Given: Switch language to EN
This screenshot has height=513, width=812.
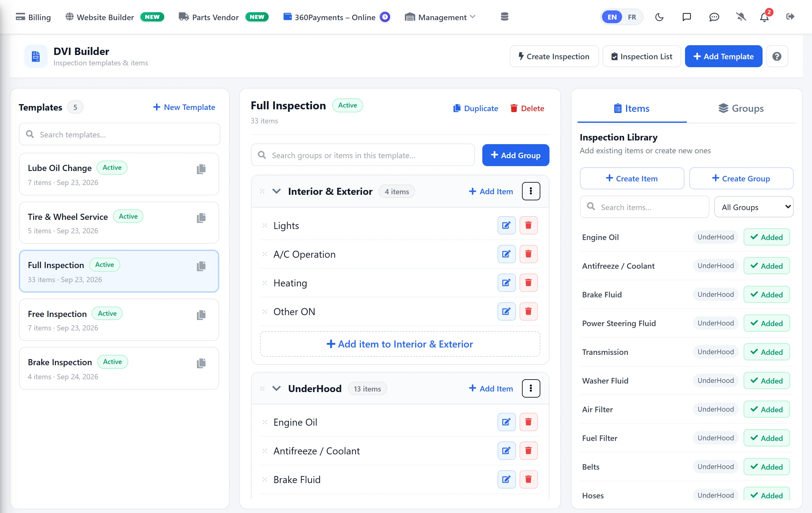Looking at the screenshot, I should pos(612,17).
